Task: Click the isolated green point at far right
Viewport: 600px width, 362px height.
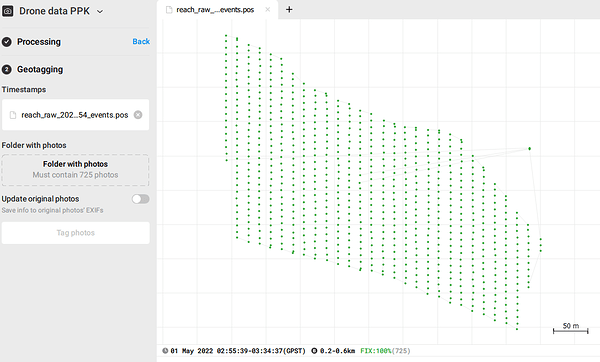Action: point(530,148)
